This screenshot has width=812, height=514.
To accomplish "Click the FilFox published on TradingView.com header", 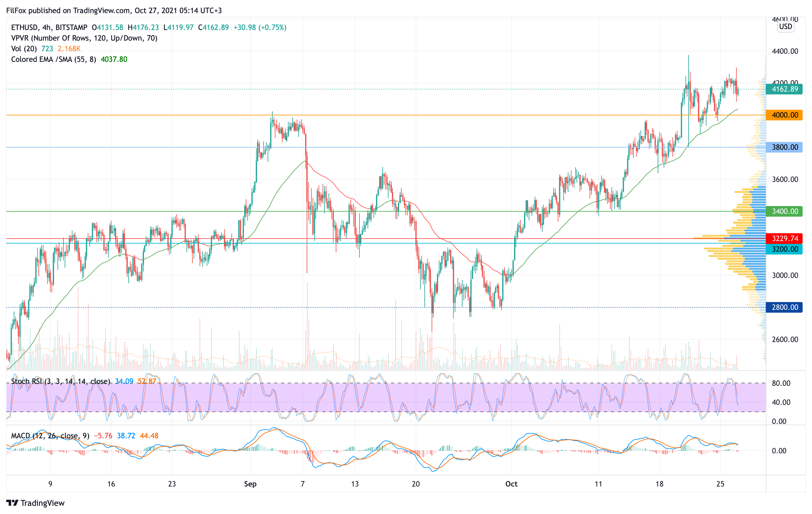I will click(114, 10).
